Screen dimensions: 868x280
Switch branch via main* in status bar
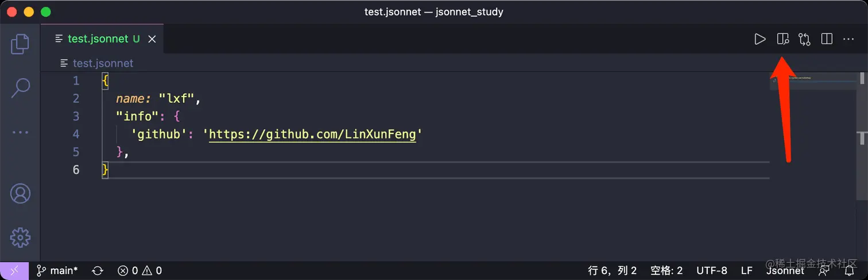coord(57,270)
